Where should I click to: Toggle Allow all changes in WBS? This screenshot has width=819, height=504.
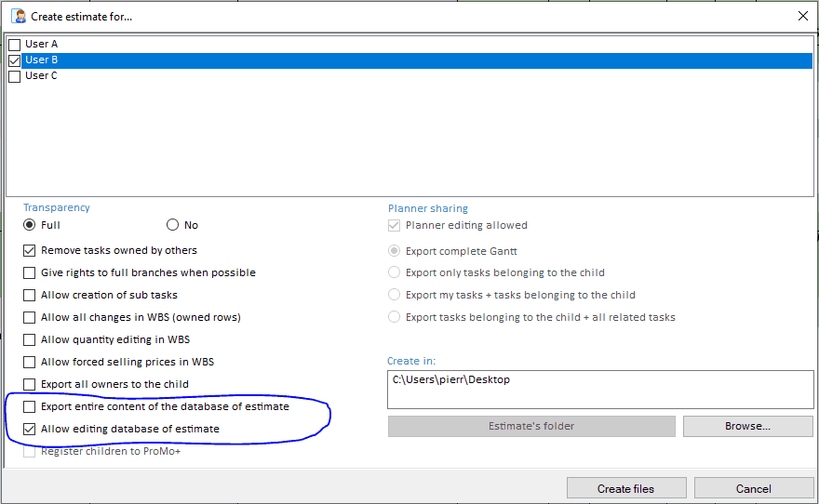30,318
